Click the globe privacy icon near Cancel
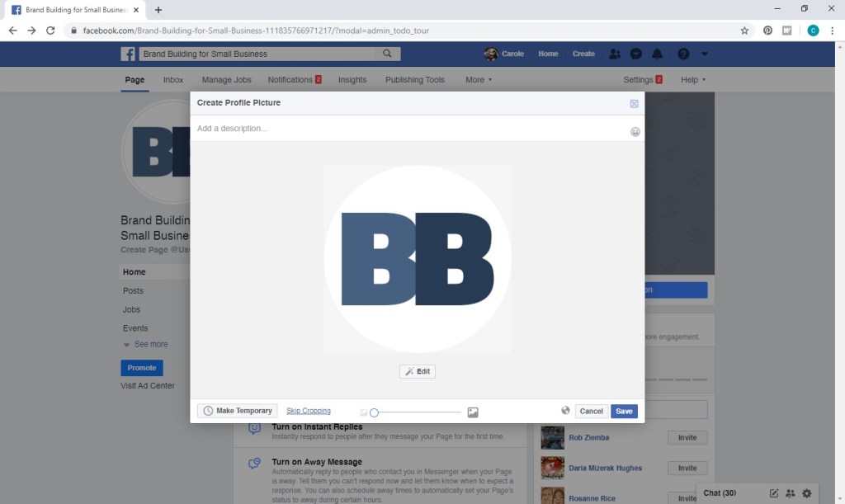Image resolution: width=845 pixels, height=504 pixels. (565, 410)
